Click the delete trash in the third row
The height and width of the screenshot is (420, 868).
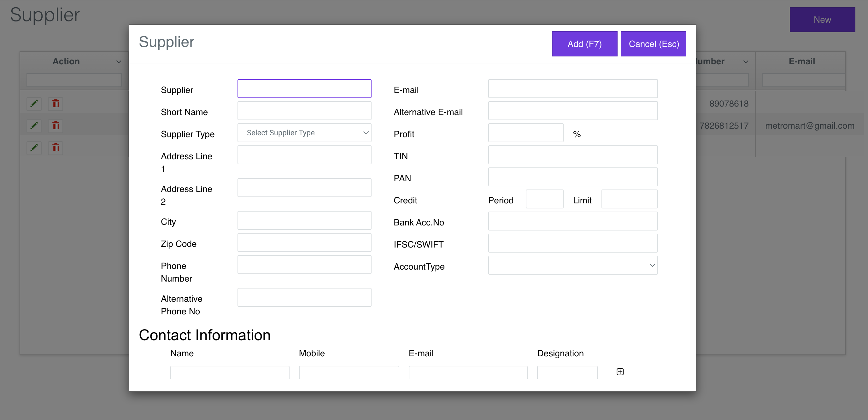click(x=56, y=148)
